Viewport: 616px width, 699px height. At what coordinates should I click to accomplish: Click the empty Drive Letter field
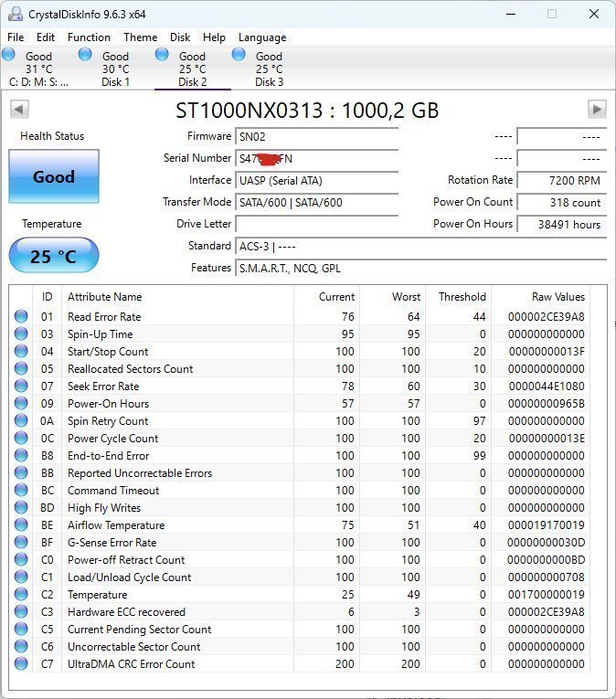(x=317, y=224)
